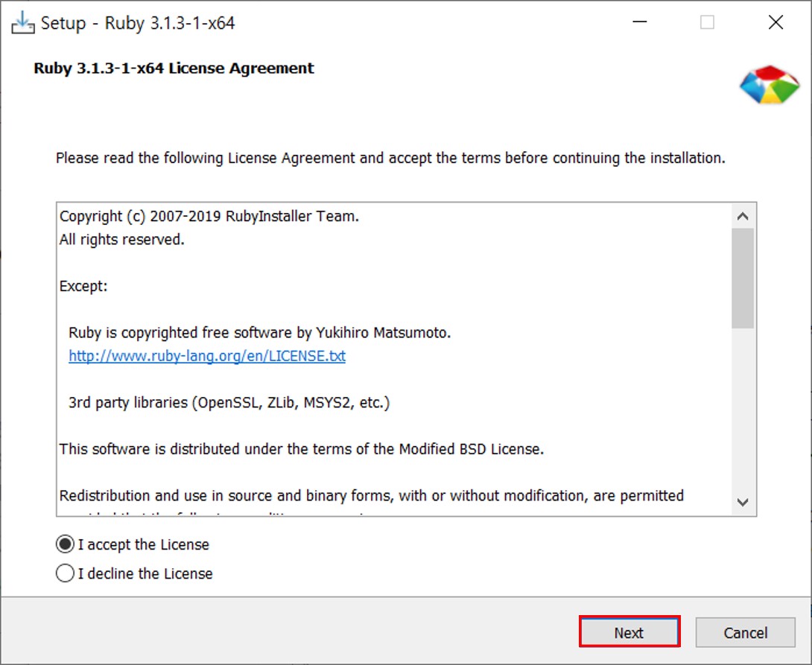This screenshot has width=812, height=665.
Task: Click the License Agreement heading
Action: point(174,69)
